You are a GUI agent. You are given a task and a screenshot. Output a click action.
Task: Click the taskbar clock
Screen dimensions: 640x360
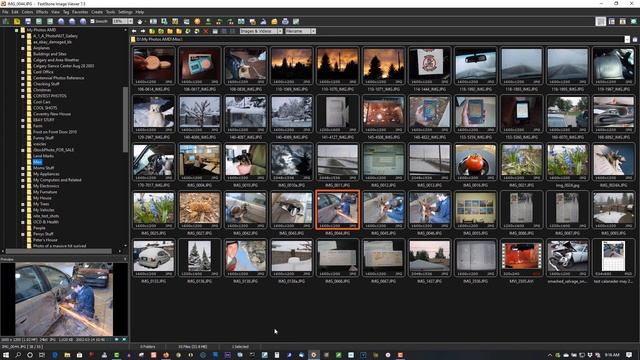tap(612, 355)
